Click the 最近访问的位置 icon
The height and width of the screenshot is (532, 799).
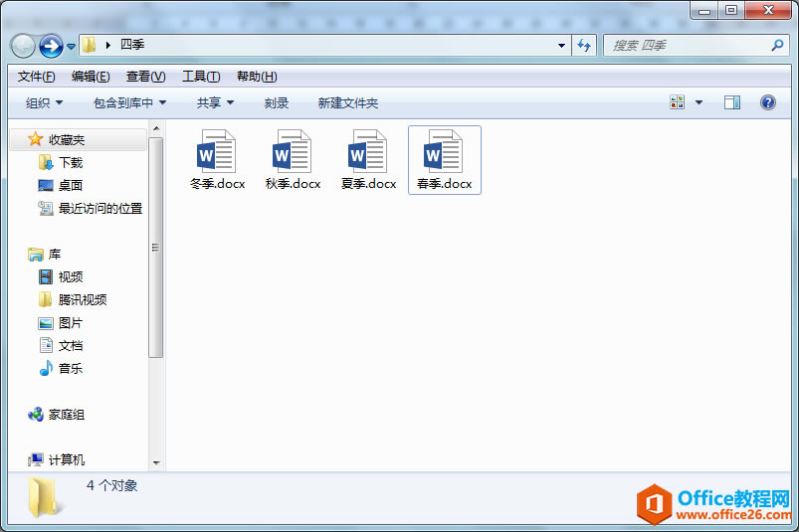click(46, 208)
